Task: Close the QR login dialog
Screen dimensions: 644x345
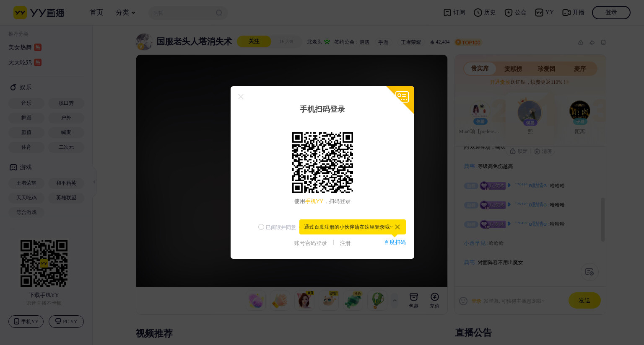Action: point(241,97)
